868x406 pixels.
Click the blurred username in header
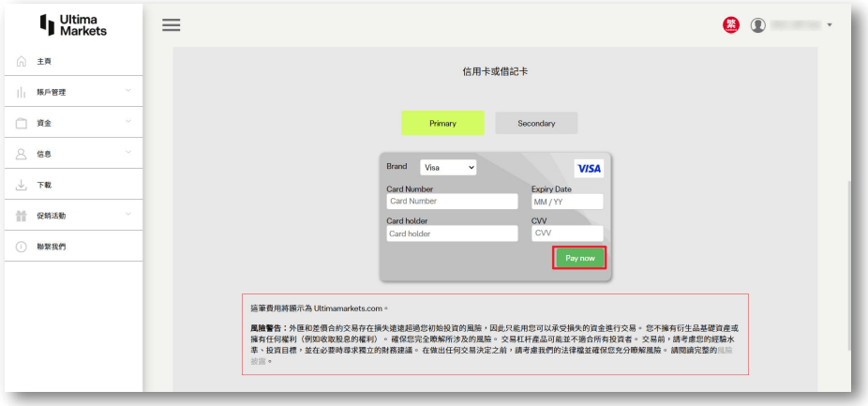[x=796, y=25]
